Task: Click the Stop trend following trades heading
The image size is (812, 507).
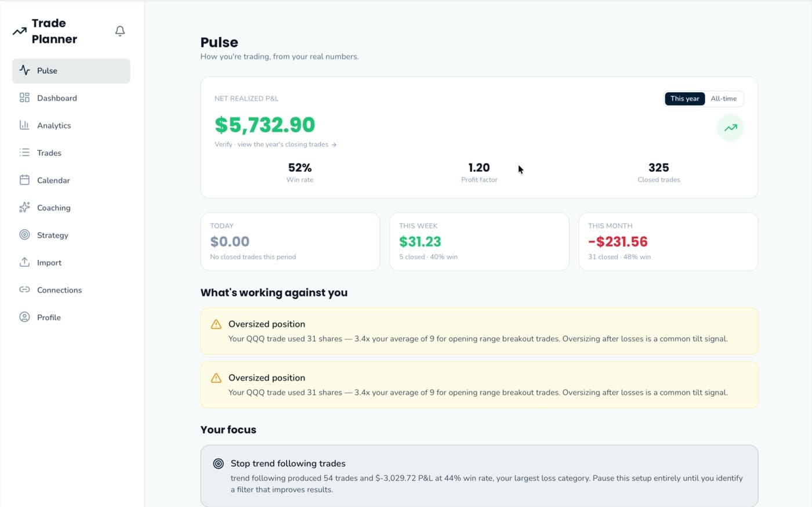Action: (x=288, y=463)
